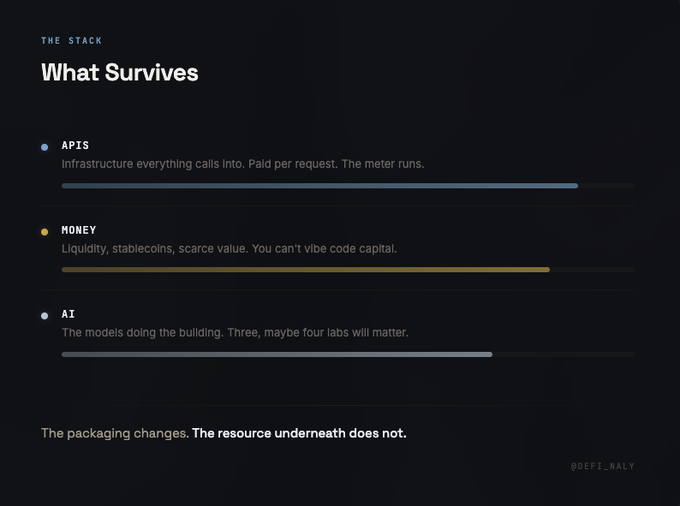Click the unfilled end of the APIS bar
The height and width of the screenshot is (506, 680).
click(606, 186)
